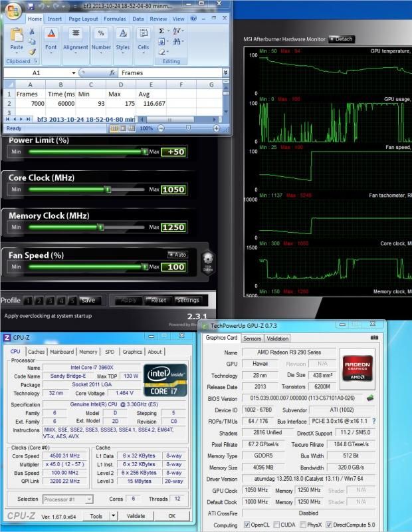Click the Bus Interface question mark
This screenshot has width=412, height=532.
(x=373, y=421)
